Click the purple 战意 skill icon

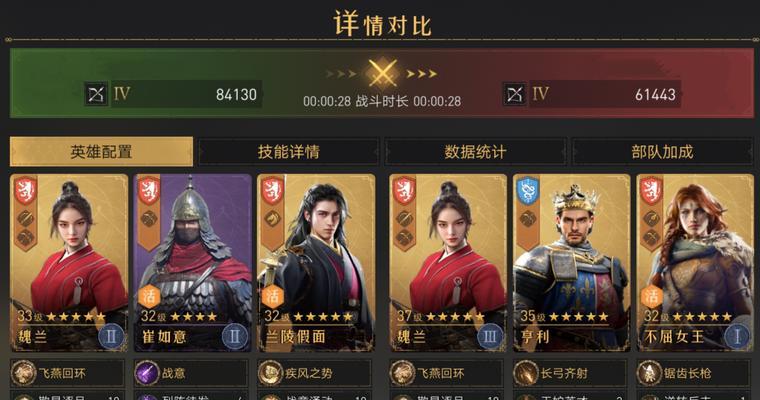147,373
